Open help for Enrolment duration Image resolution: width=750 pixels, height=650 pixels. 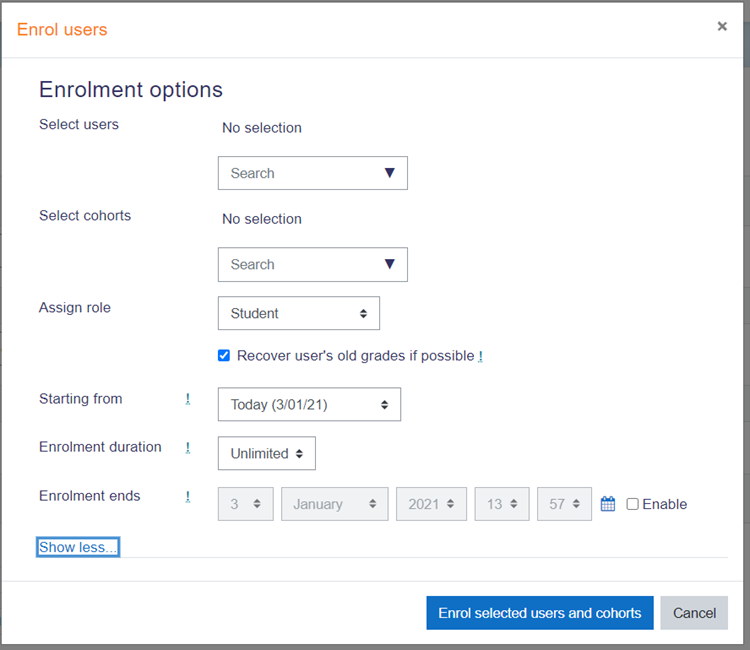pos(187,448)
